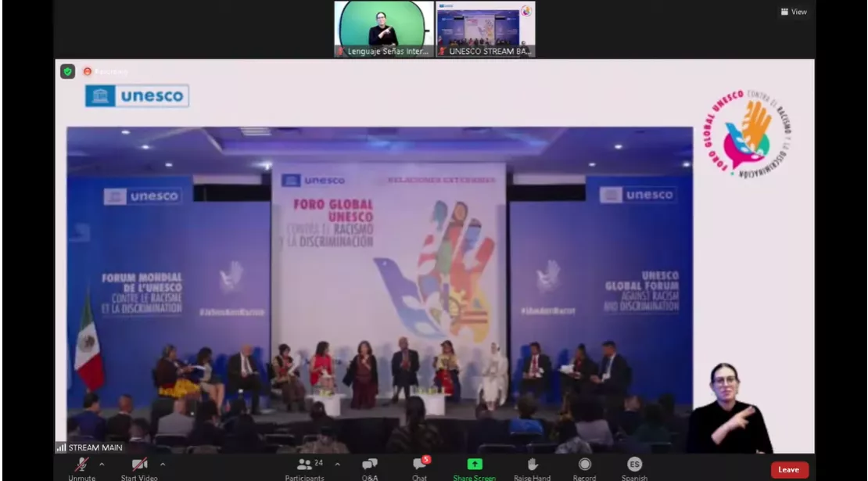
Task: Open audio options arrow beside Unmute
Action: tap(102, 465)
